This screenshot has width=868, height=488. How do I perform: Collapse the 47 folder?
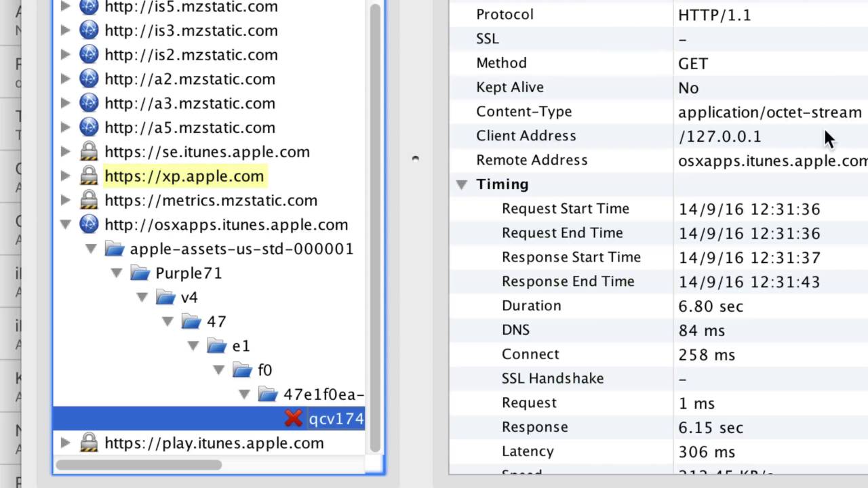pos(167,322)
